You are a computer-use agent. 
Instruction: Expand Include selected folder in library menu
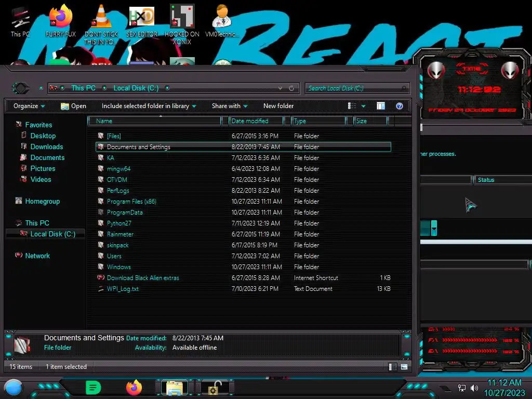pyautogui.click(x=149, y=106)
